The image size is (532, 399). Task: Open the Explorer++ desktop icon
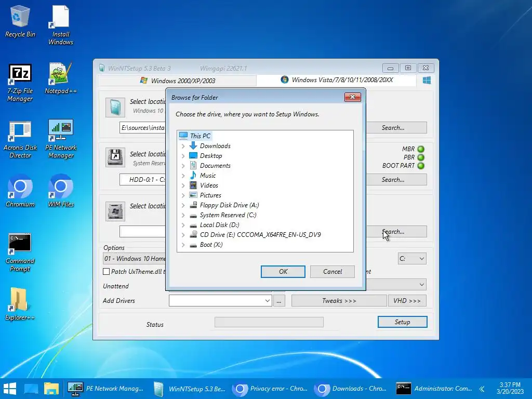pos(20,304)
